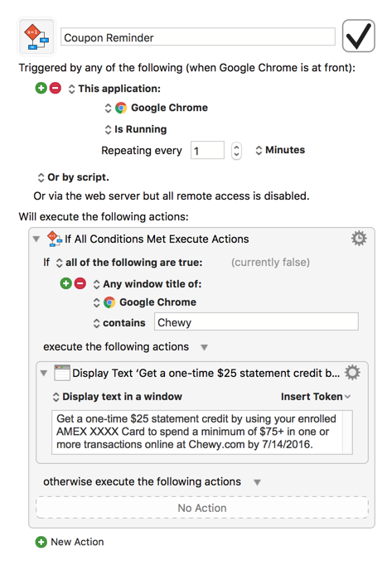Open the Insert Token menu
This screenshot has width=392, height=565.
[316, 397]
